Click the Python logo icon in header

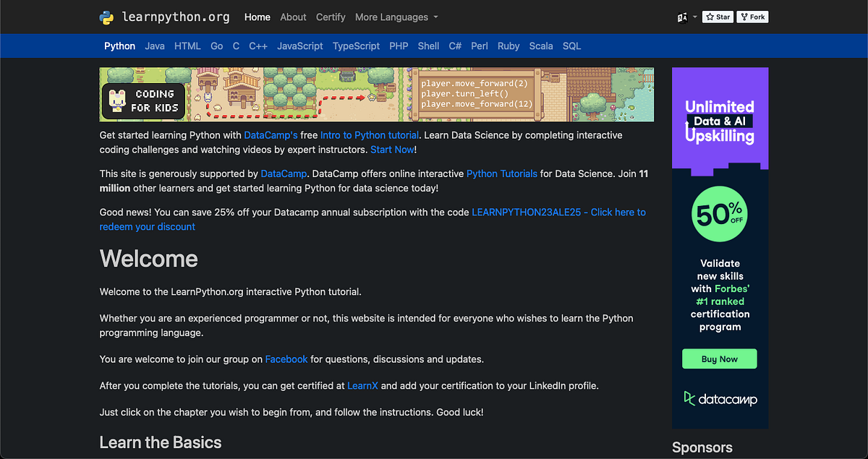[x=107, y=17]
